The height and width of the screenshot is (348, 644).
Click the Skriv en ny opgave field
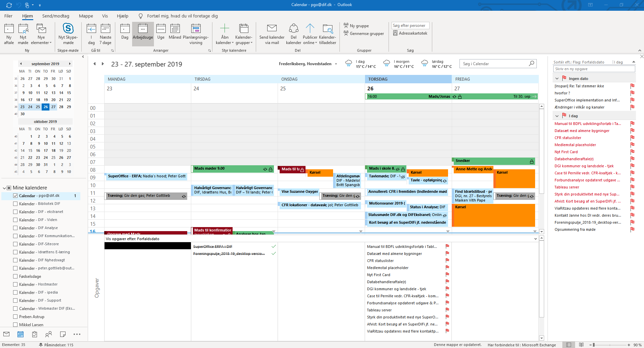tap(594, 69)
